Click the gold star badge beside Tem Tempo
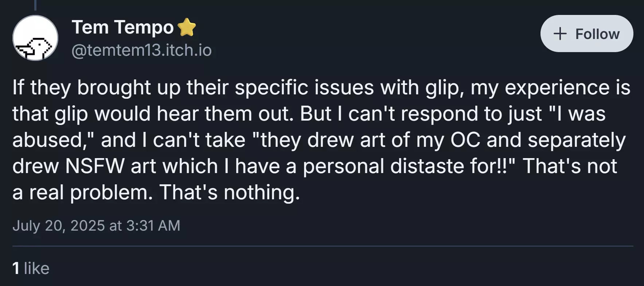644x286 pixels. click(187, 27)
